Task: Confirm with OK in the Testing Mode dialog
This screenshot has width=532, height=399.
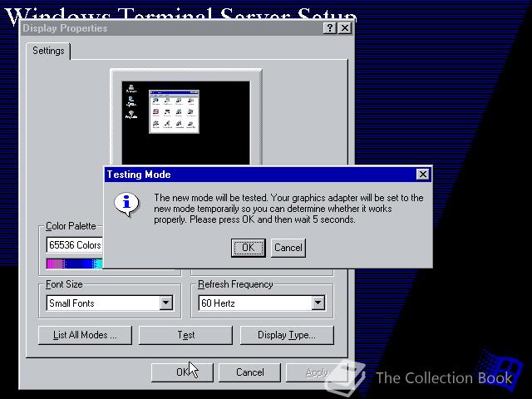Action: 248,248
